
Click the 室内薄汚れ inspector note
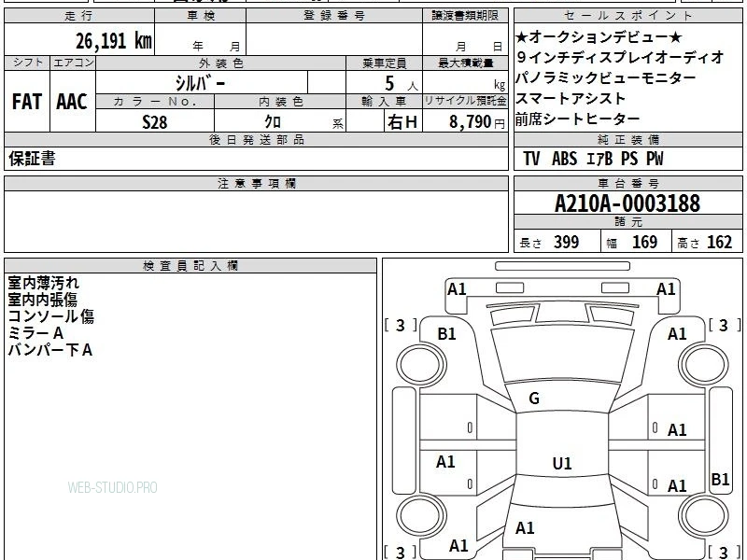43,283
